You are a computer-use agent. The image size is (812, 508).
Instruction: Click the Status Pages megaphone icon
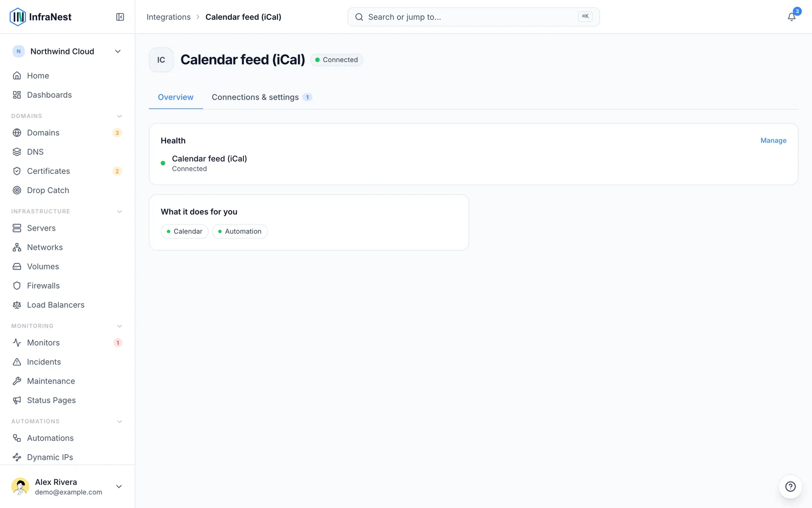(17, 400)
